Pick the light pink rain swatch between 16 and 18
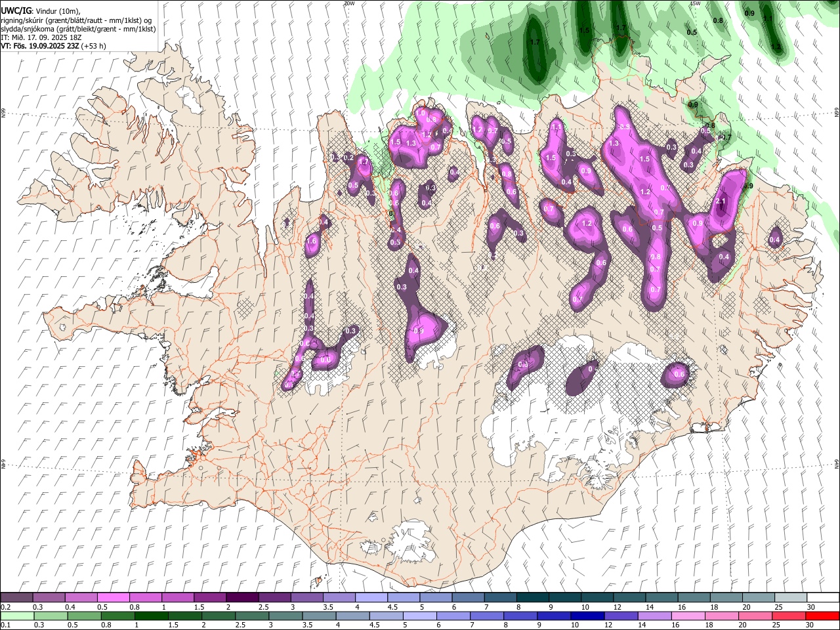 686,616
